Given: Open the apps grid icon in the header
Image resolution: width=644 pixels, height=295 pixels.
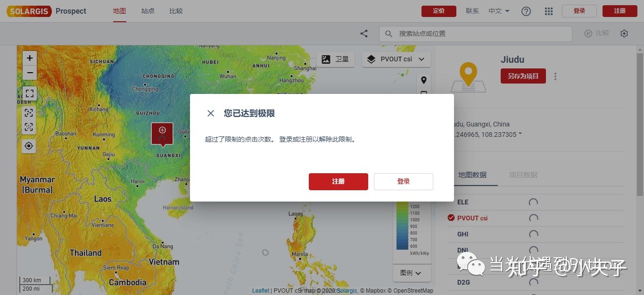Looking at the screenshot, I should pyautogui.click(x=548, y=11).
